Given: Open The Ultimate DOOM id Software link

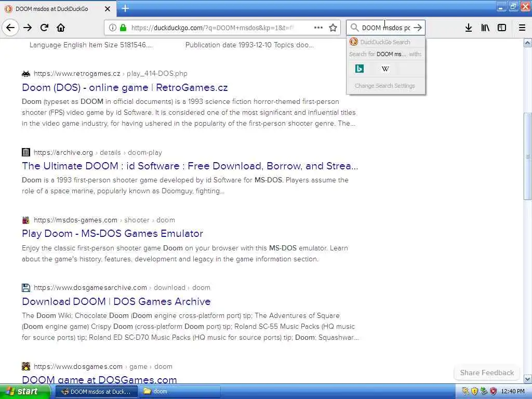Looking at the screenshot, I should [x=190, y=166].
